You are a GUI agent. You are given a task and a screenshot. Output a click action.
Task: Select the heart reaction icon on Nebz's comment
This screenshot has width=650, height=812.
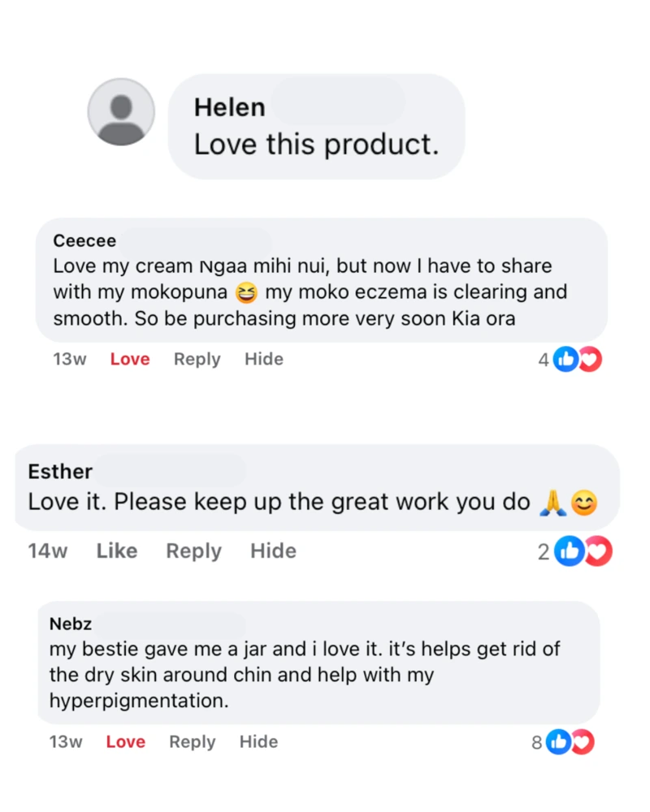click(x=582, y=741)
